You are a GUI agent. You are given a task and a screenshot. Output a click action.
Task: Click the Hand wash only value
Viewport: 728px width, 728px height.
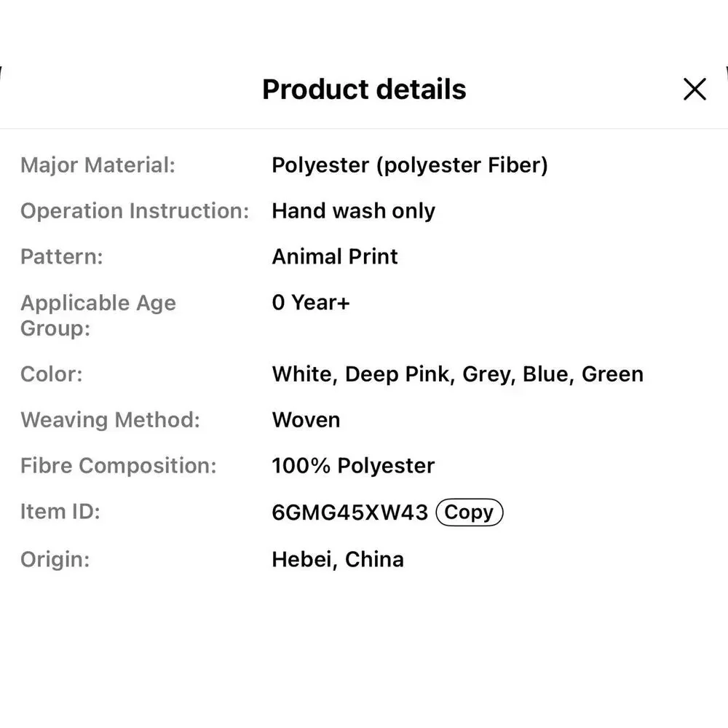coord(353,211)
